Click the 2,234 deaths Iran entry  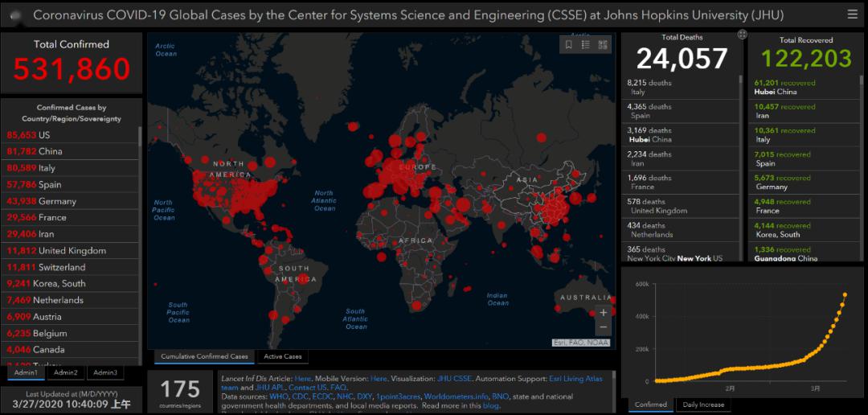coord(680,159)
